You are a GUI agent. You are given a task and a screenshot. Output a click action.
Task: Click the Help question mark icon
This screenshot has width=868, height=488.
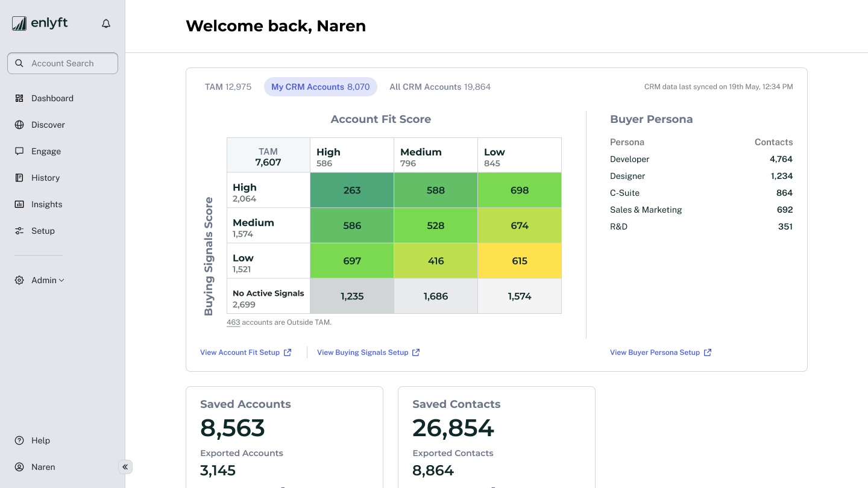point(19,440)
